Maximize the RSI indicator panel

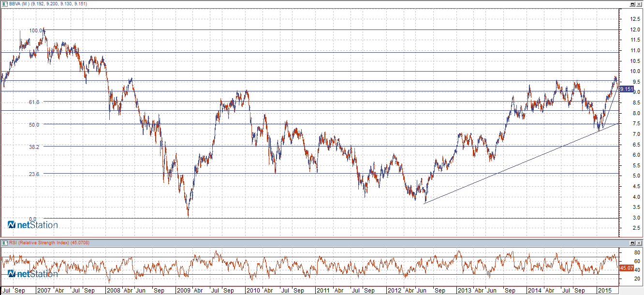(x=632, y=242)
